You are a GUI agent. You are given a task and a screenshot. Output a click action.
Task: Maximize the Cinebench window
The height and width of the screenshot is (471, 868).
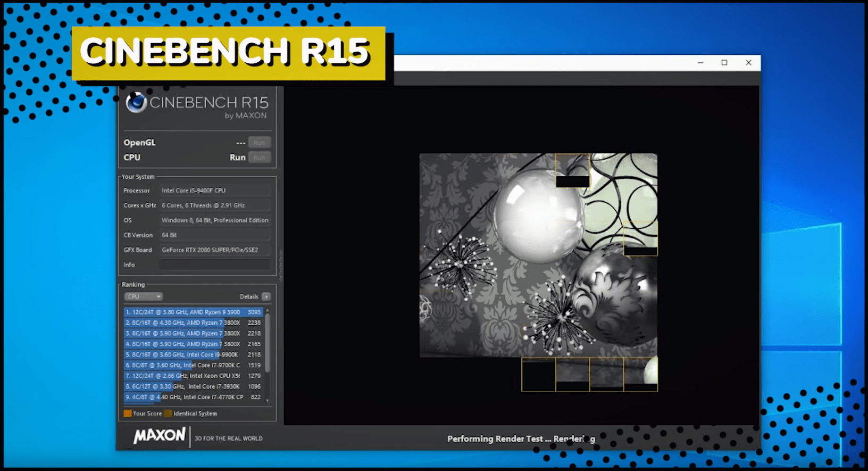pos(724,63)
